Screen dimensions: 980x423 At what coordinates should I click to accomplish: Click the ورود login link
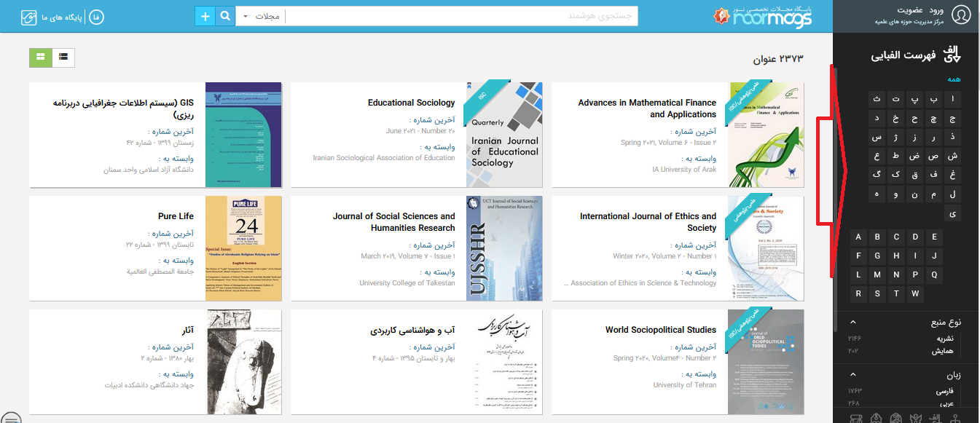[x=936, y=10]
